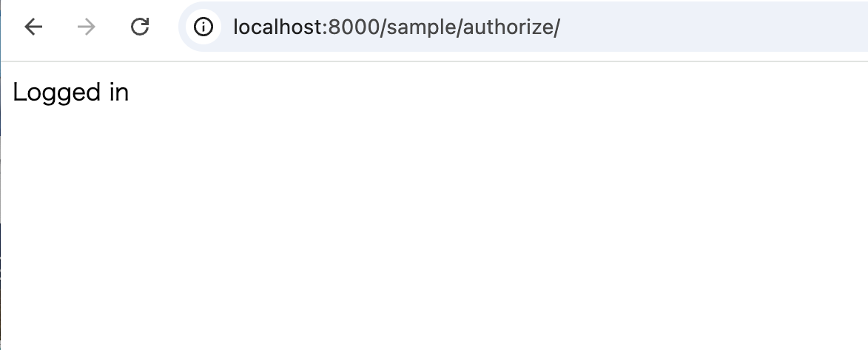Click the 'Logged in' message text
Viewport: 868px width, 350px height.
pos(71,92)
